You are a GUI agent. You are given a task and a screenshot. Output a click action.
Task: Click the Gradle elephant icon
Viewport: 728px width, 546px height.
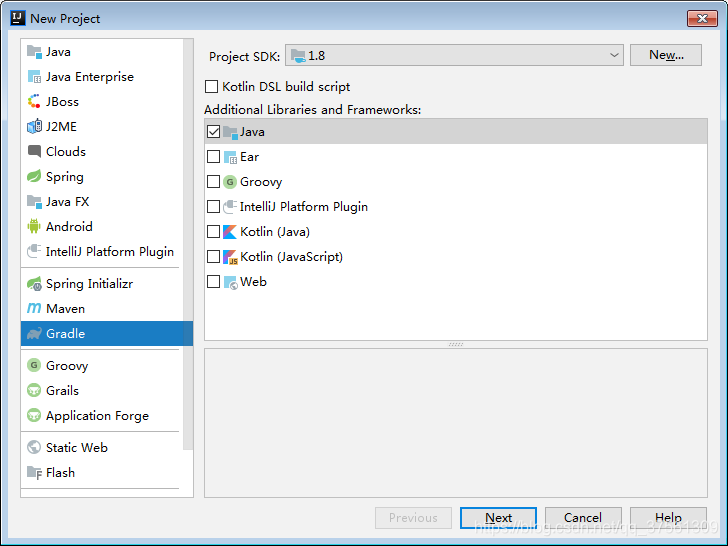[x=34, y=333]
